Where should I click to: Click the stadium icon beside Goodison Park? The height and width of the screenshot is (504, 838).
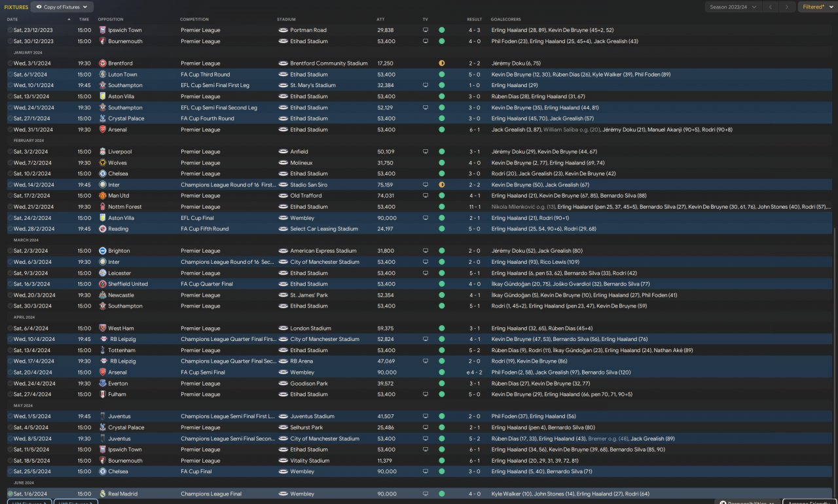click(283, 384)
